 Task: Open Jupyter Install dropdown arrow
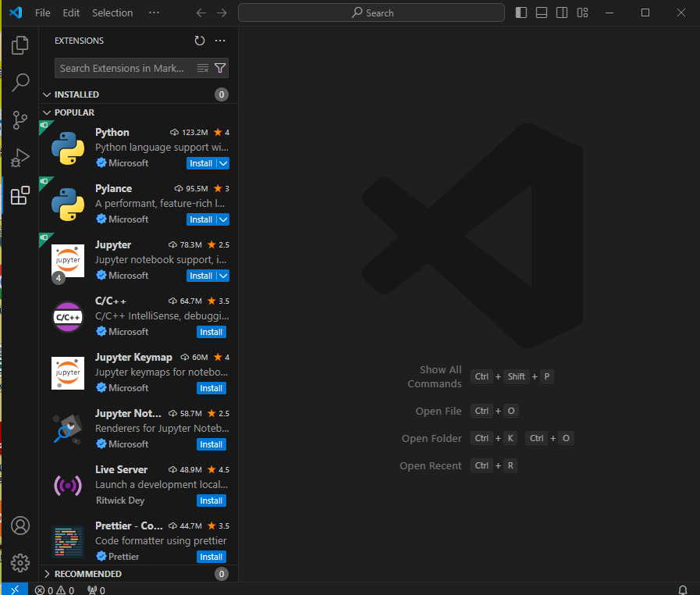(x=223, y=276)
